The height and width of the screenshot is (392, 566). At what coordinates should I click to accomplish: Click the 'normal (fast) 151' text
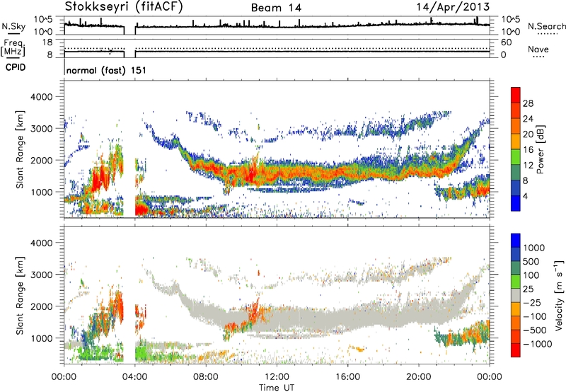(x=106, y=70)
